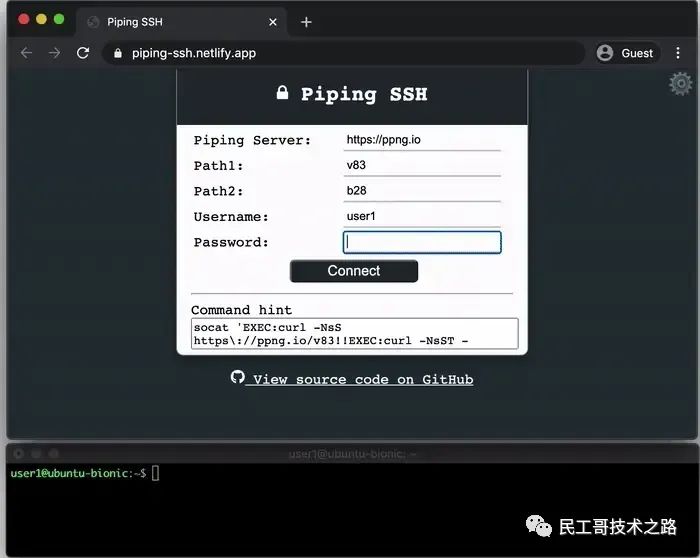Click the Piping SSH heading text
The image size is (700, 558).
364,94
